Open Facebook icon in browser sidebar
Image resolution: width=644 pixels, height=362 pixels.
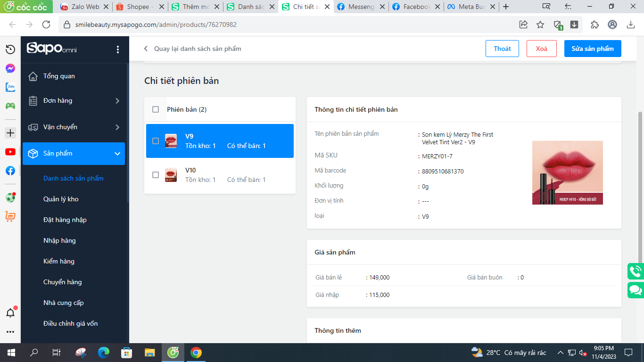(x=10, y=171)
